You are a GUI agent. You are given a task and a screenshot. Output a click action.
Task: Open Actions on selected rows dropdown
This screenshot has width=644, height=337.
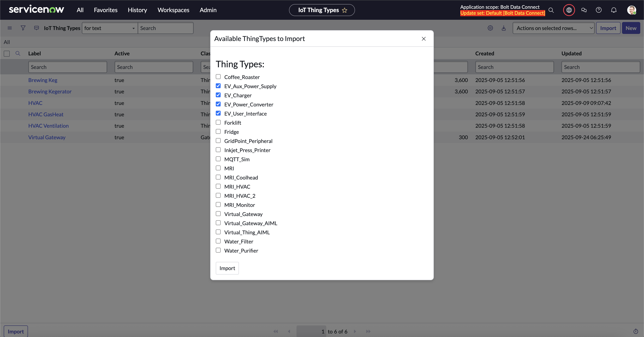[553, 28]
